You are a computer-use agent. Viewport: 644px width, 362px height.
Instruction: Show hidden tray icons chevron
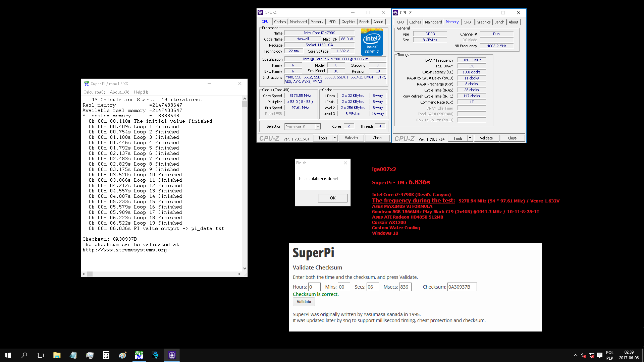pos(575,355)
